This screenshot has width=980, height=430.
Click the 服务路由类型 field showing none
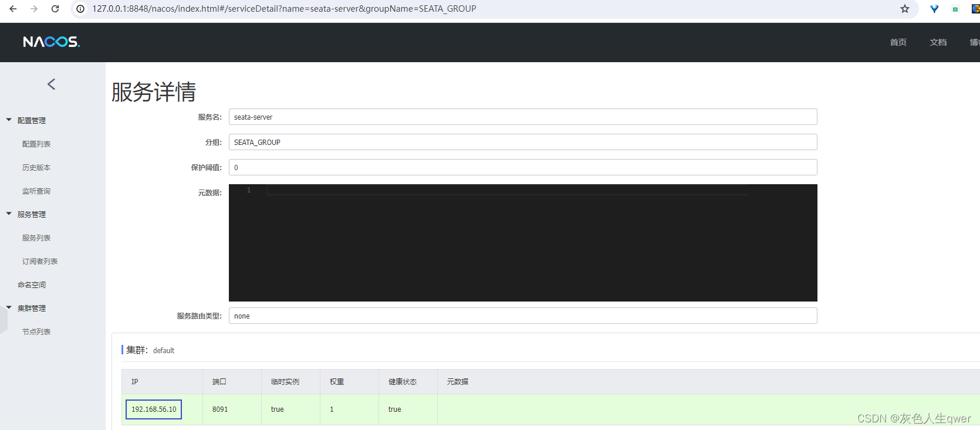pyautogui.click(x=523, y=316)
